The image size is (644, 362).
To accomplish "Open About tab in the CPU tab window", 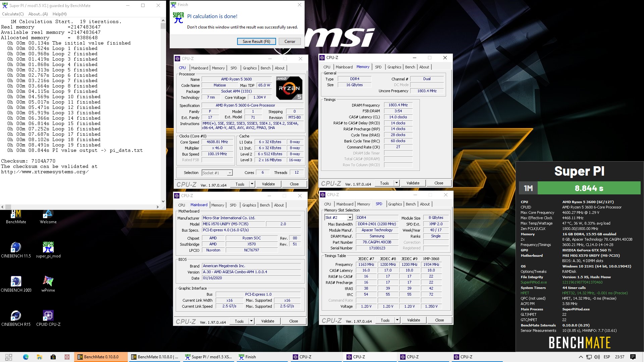I will [x=279, y=68].
